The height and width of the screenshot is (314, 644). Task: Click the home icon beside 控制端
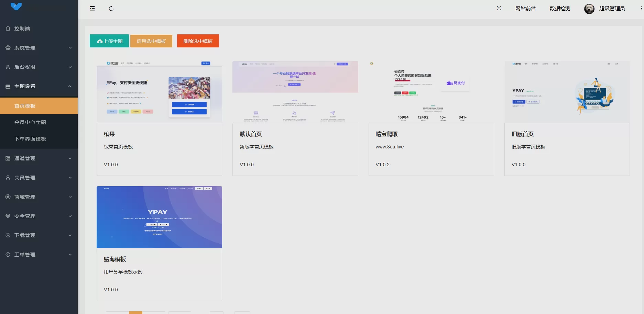[x=8, y=29]
